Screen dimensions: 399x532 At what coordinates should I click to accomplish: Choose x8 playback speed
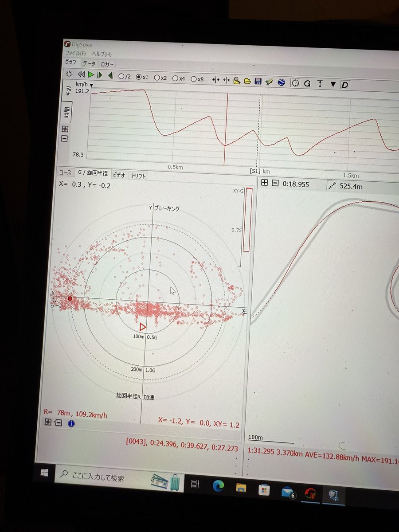(197, 79)
